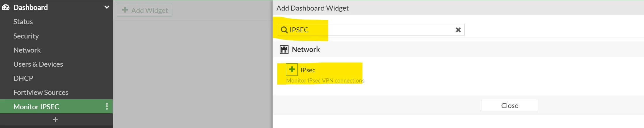The width and height of the screenshot is (644, 128).
Task: Click the search magnifier icon
Action: coord(284,30)
